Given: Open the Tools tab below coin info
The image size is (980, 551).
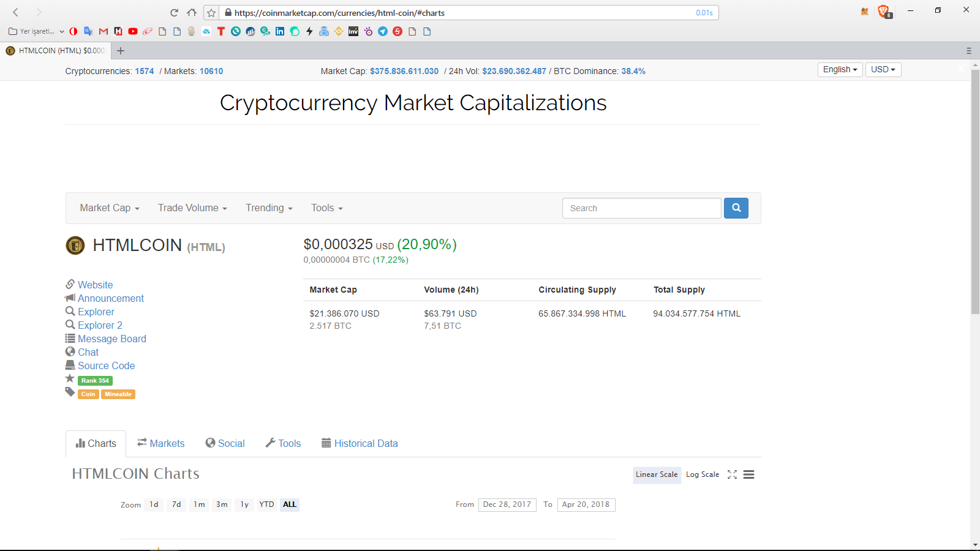Looking at the screenshot, I should pos(283,443).
